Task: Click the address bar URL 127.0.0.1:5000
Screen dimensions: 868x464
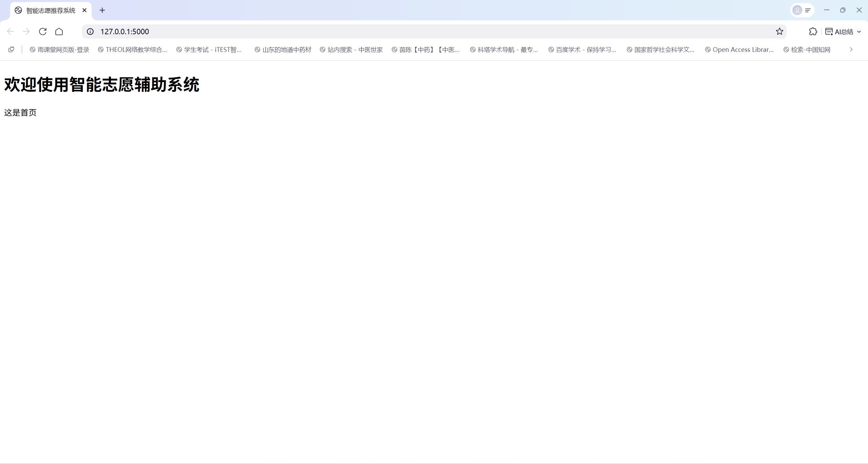Action: pos(125,32)
